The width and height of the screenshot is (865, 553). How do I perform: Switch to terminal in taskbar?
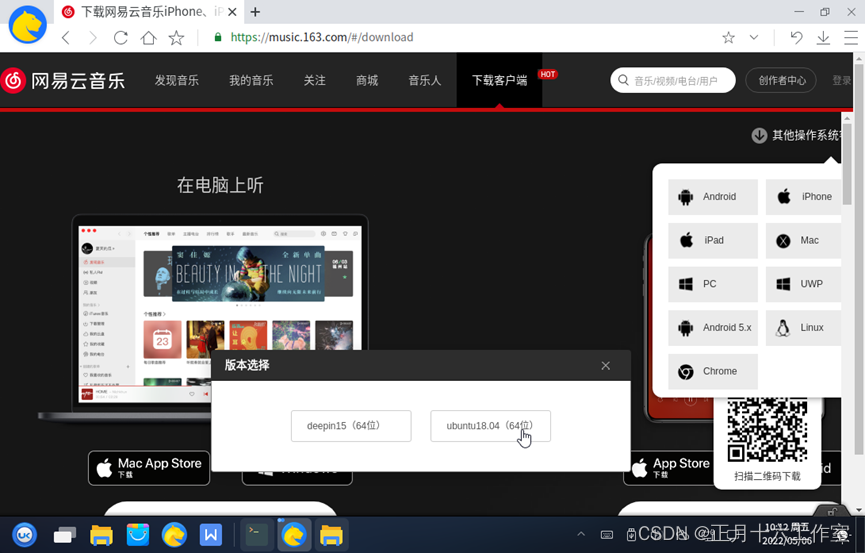click(x=257, y=535)
